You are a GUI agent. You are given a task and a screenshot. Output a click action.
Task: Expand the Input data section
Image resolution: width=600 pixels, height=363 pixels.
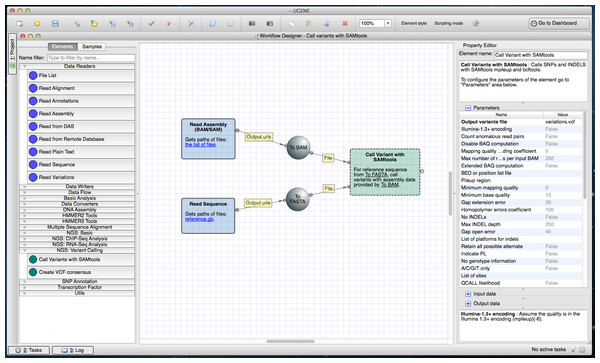pos(468,294)
